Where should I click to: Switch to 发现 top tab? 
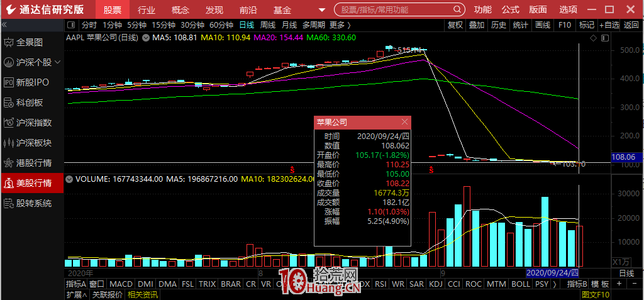coord(214,9)
